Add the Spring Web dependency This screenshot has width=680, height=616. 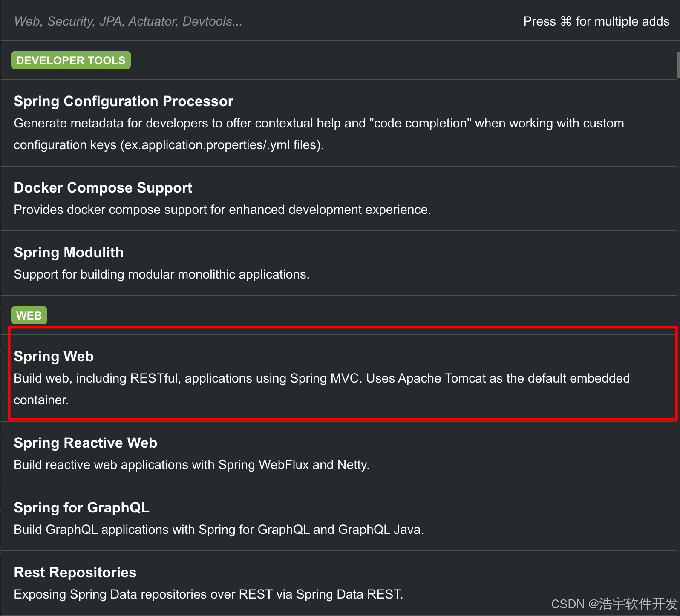pos(339,378)
